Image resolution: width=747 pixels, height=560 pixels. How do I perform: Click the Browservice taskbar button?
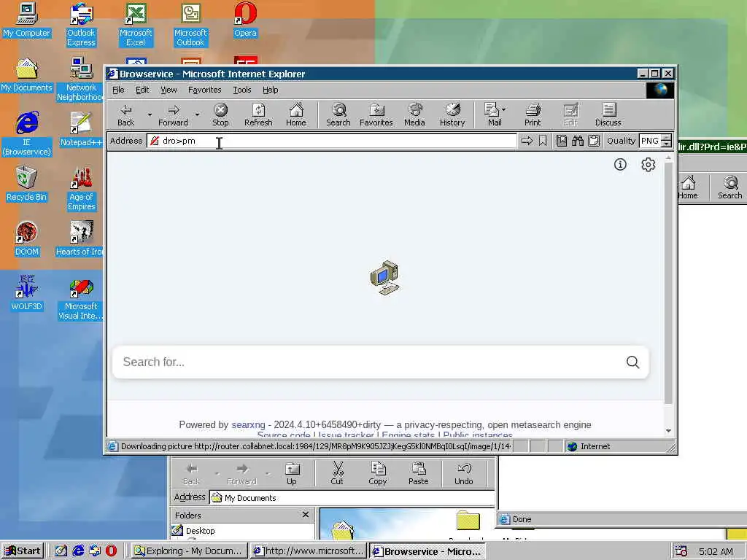tap(427, 551)
